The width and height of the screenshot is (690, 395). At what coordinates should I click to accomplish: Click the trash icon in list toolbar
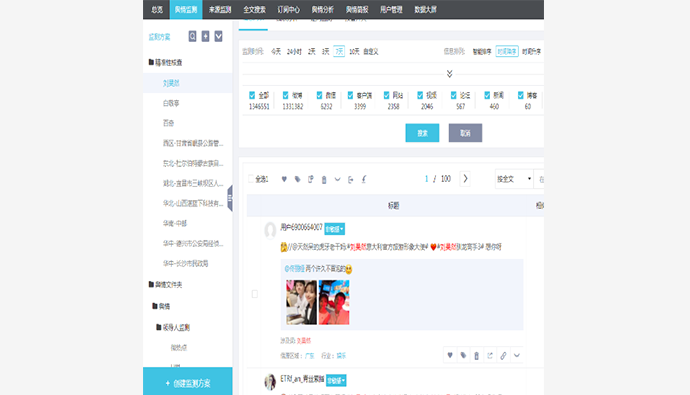(324, 179)
